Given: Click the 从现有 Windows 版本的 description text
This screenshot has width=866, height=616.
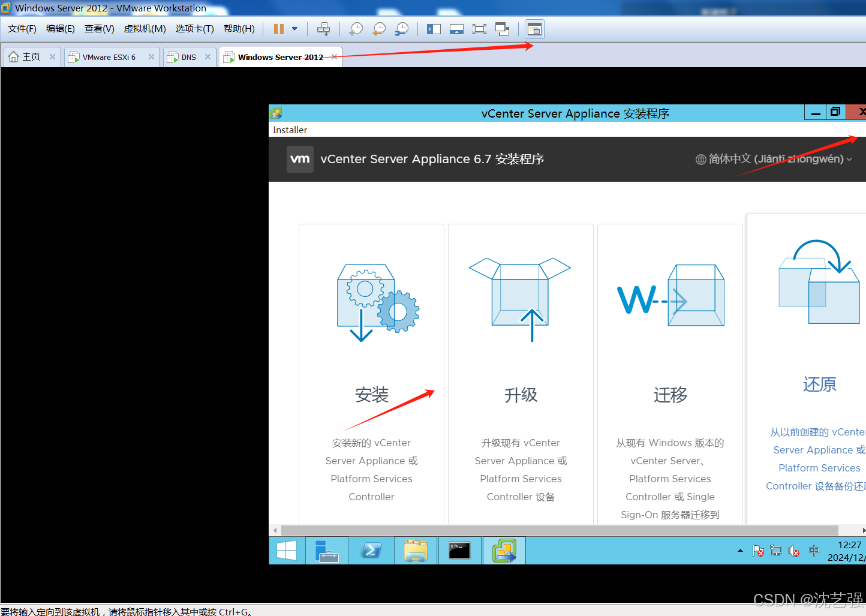Looking at the screenshot, I should [670, 479].
